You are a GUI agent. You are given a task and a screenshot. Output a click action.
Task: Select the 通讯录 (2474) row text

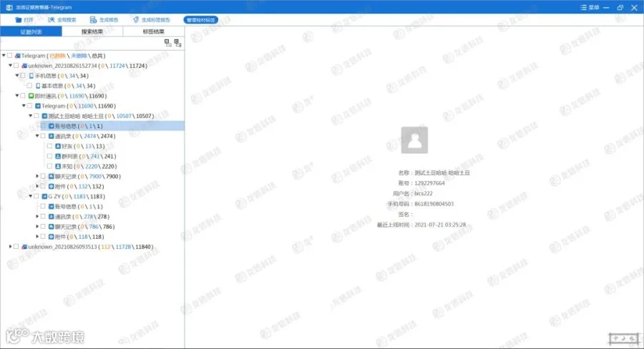pyautogui.click(x=85, y=136)
